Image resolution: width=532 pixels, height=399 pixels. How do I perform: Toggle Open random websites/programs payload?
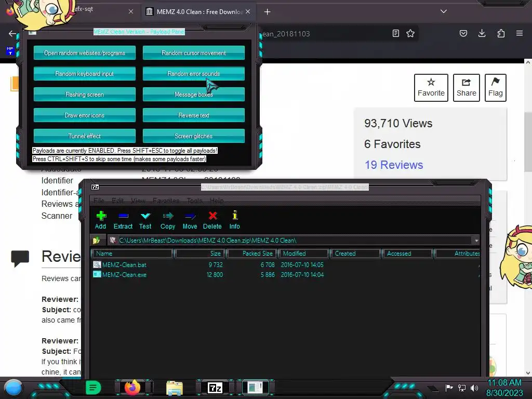(85, 53)
